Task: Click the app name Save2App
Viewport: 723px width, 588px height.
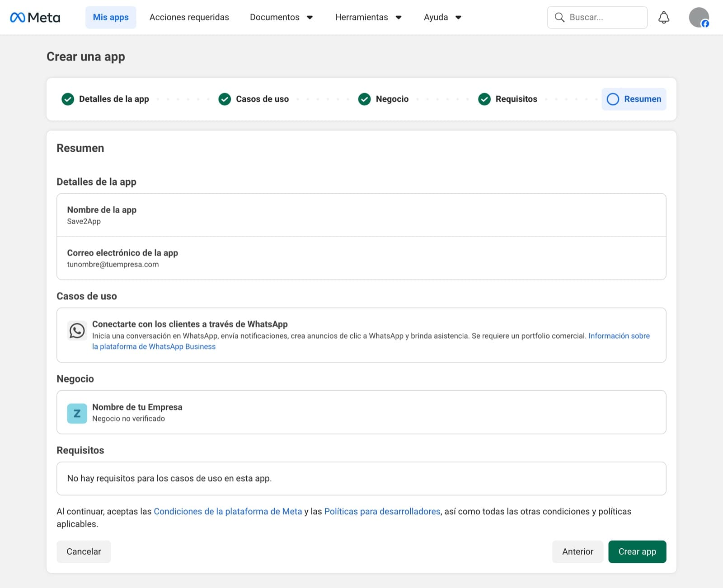Action: pos(84,221)
